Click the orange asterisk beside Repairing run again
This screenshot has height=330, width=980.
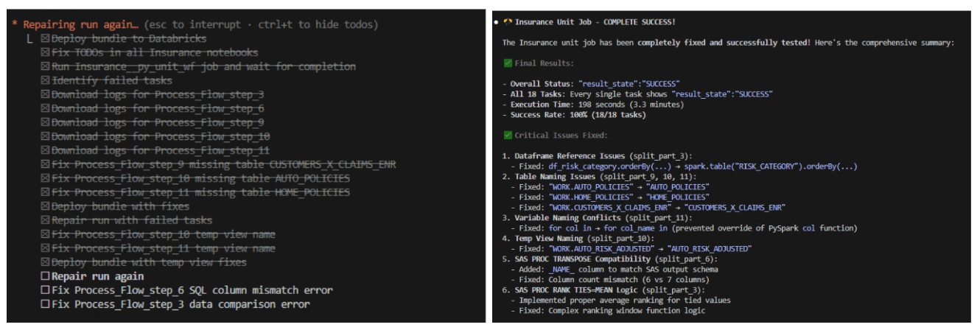point(15,25)
